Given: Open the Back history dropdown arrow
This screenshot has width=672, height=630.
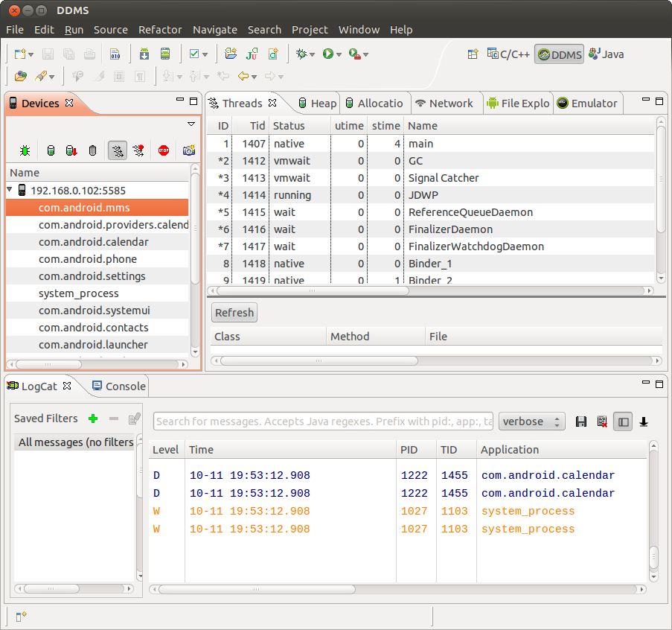Looking at the screenshot, I should (x=255, y=77).
